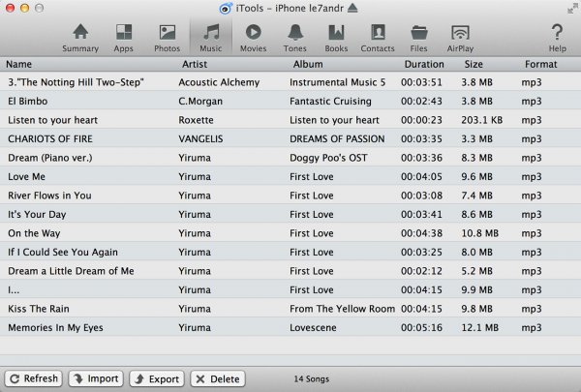Click the iTools eye logo in title bar
Viewport: 581px width, 392px height.
226,8
